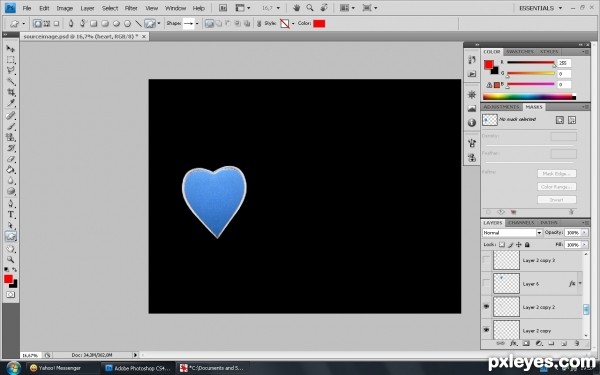This screenshot has width=600, height=375.
Task: Toggle Quick Mask mode
Action: click(x=11, y=295)
